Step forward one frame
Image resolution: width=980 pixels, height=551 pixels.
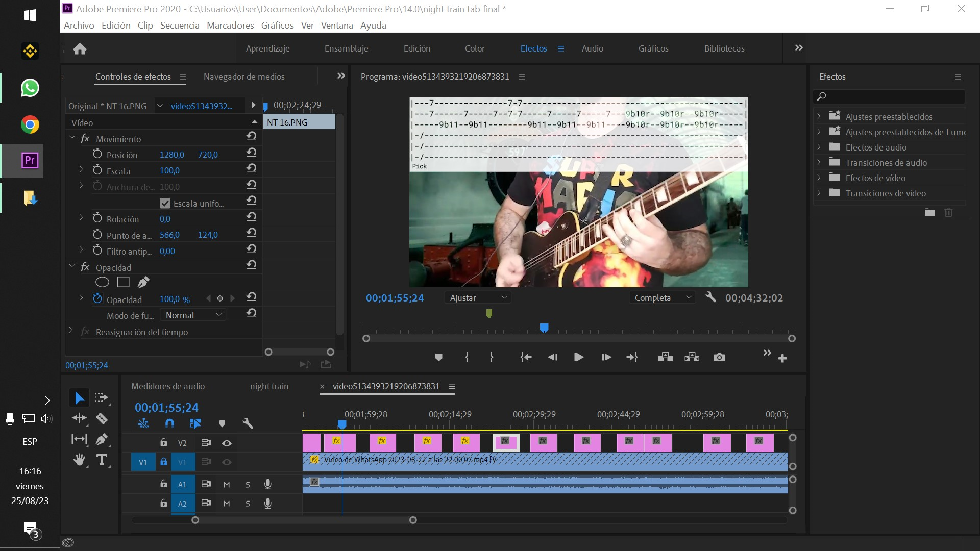(x=606, y=357)
